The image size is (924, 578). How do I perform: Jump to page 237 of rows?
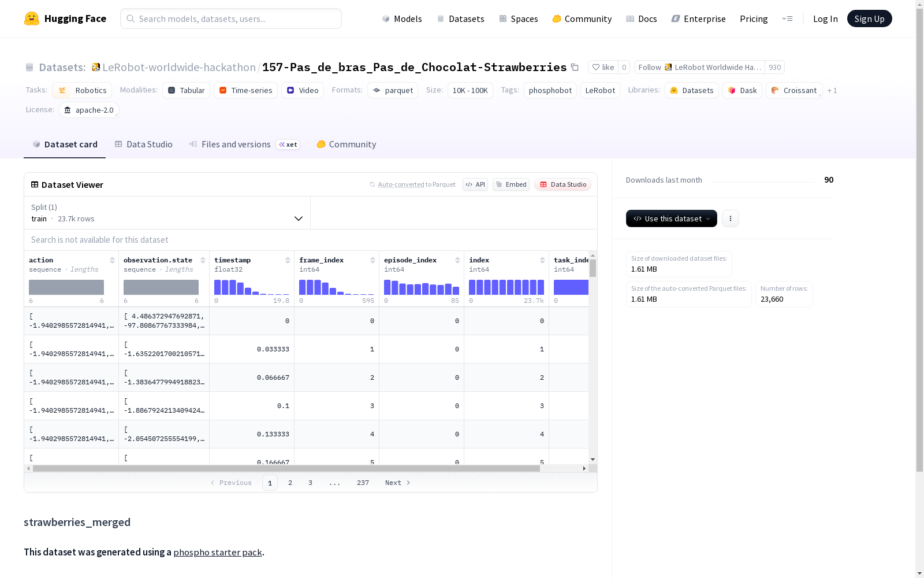coord(363,483)
